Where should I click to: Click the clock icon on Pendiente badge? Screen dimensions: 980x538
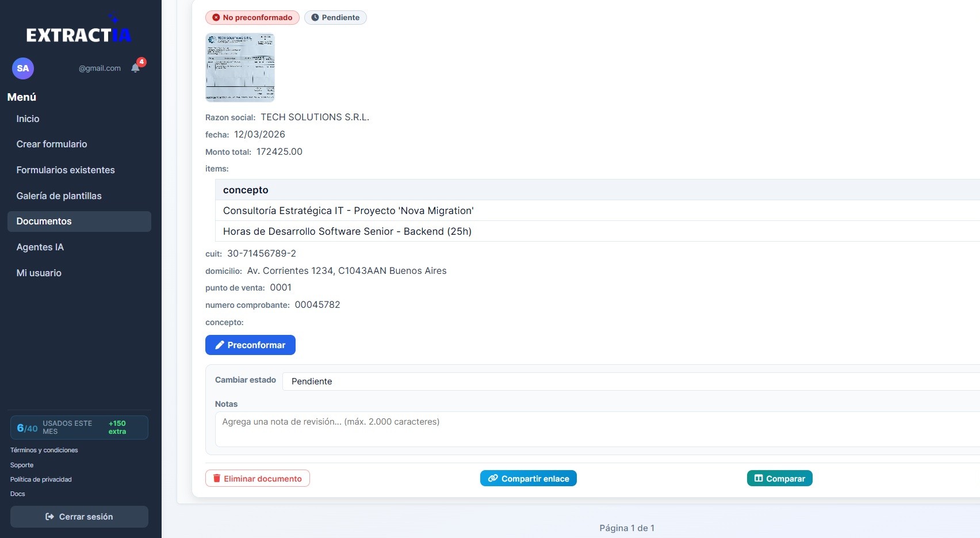[x=316, y=17]
